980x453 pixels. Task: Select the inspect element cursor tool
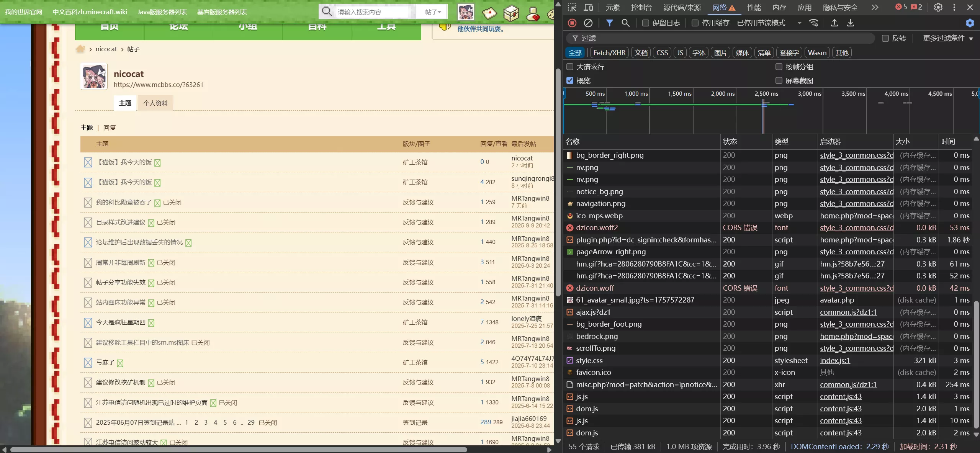pos(572,7)
